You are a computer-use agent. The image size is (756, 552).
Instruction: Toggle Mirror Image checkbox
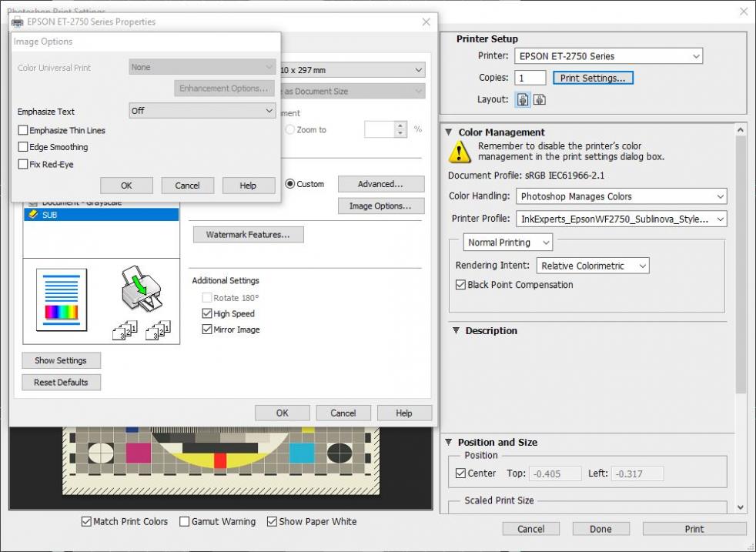pos(207,330)
